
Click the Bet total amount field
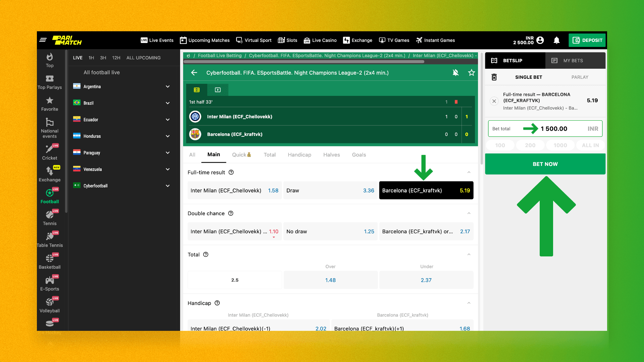point(545,129)
